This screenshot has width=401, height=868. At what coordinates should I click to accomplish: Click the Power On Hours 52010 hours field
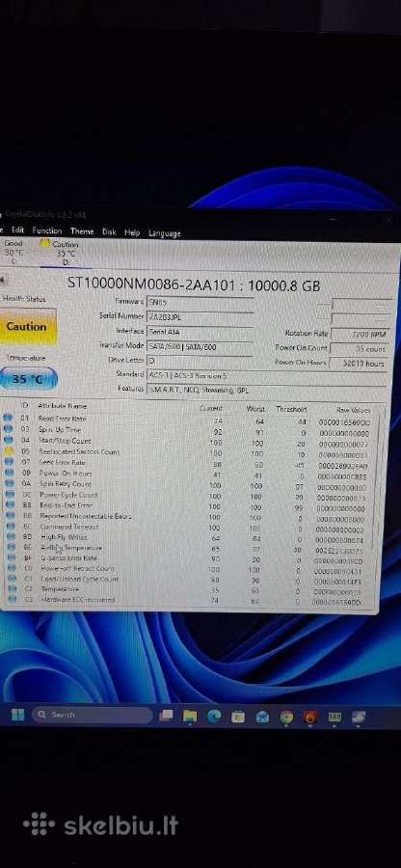click(359, 364)
